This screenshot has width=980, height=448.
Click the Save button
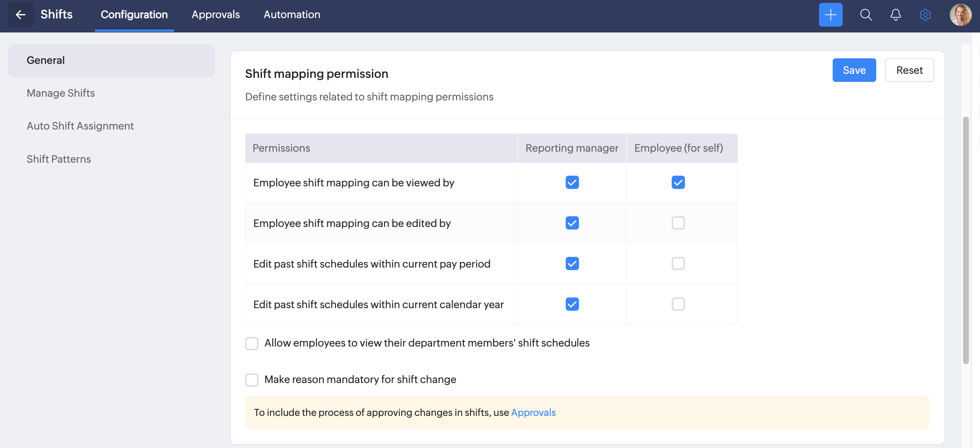pos(854,70)
